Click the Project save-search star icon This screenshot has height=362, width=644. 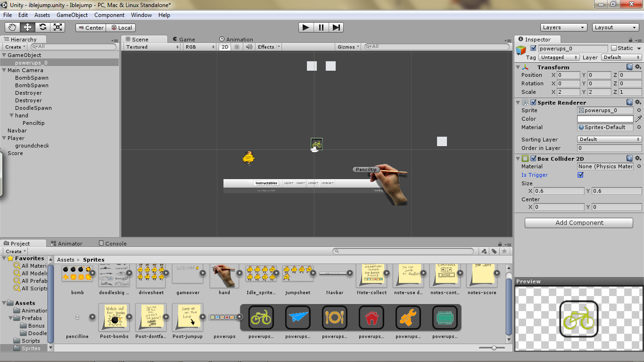click(504, 251)
